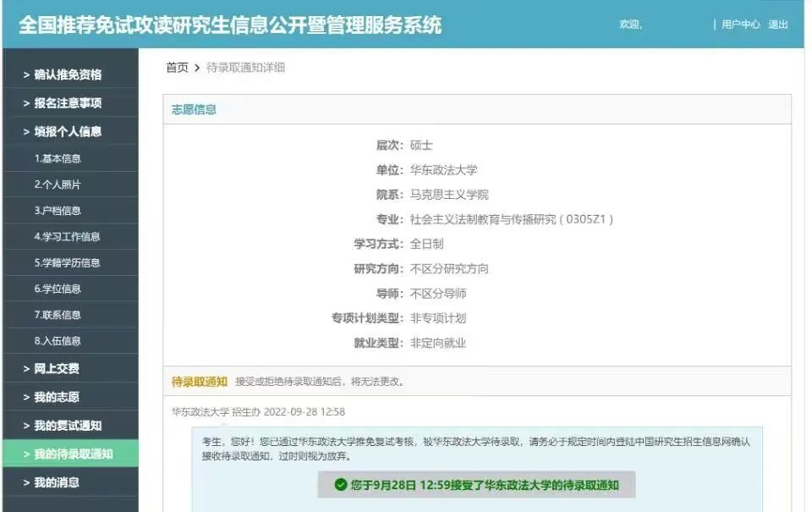This screenshot has width=812, height=512.
Task: Open 5.学籍学历信息 submenu item
Action: click(67, 263)
